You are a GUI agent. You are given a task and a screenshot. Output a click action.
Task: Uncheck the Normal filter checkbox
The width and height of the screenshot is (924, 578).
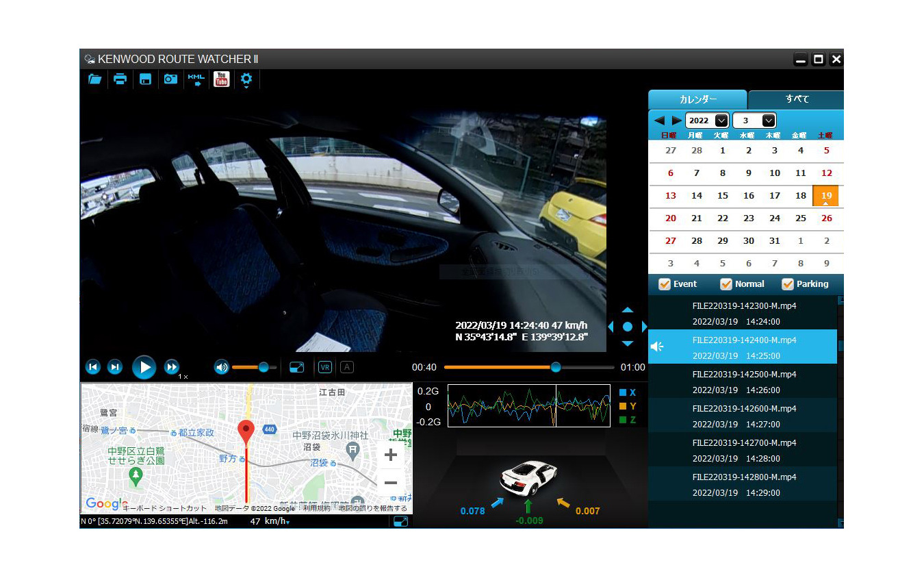click(x=726, y=284)
